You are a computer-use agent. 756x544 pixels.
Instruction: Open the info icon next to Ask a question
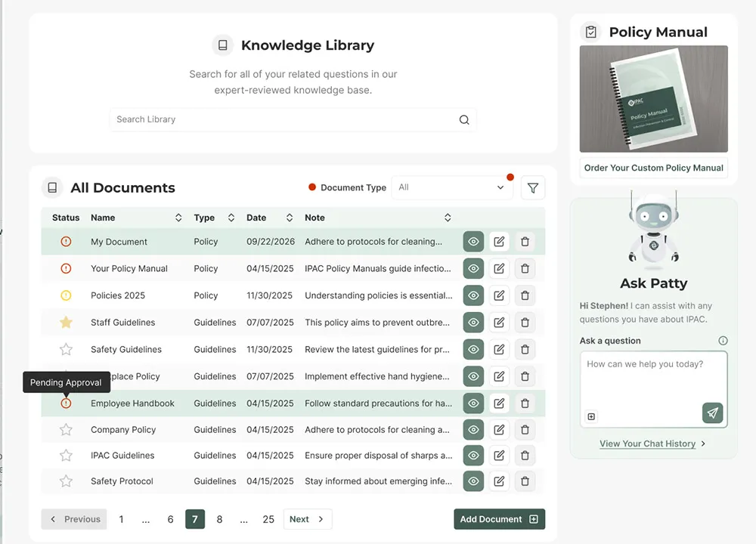coord(723,340)
